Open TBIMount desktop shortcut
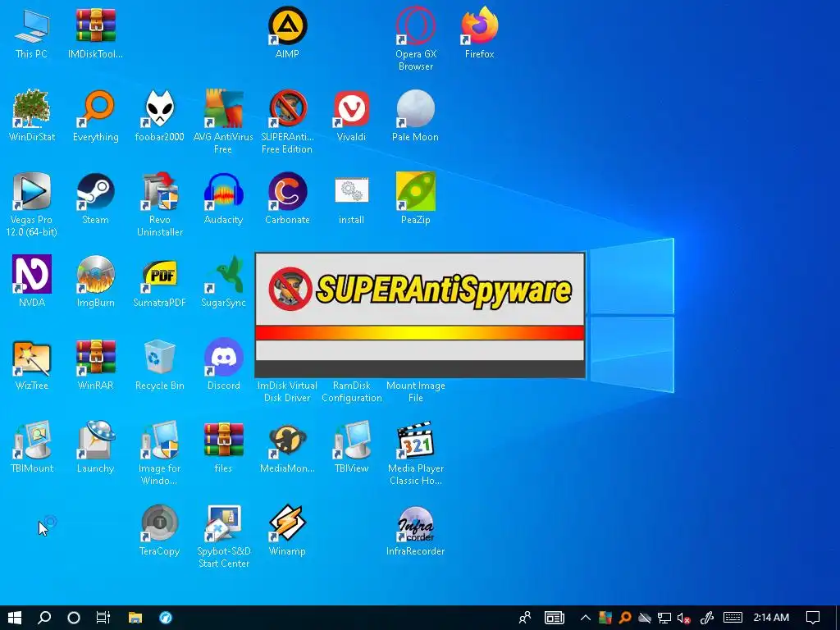Screen dimensions: 840x630 (x=32, y=447)
